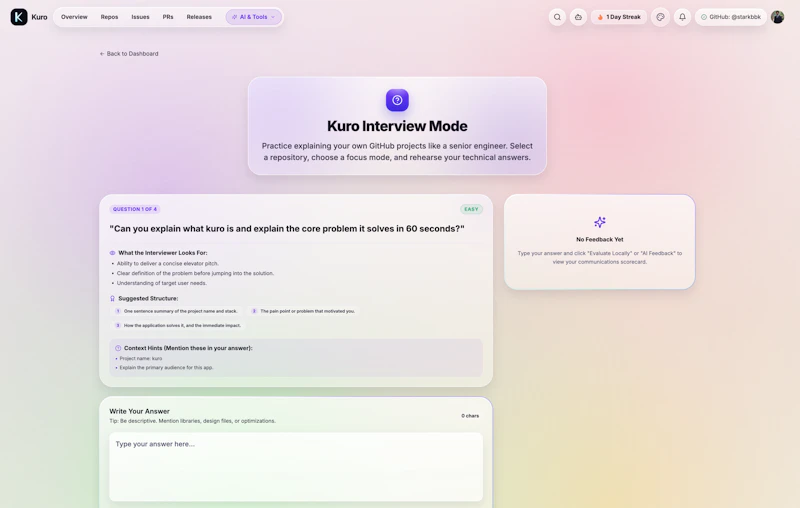Image resolution: width=800 pixels, height=508 pixels.
Task: Click the Understanding of target user needs bullet
Action: pos(162,283)
